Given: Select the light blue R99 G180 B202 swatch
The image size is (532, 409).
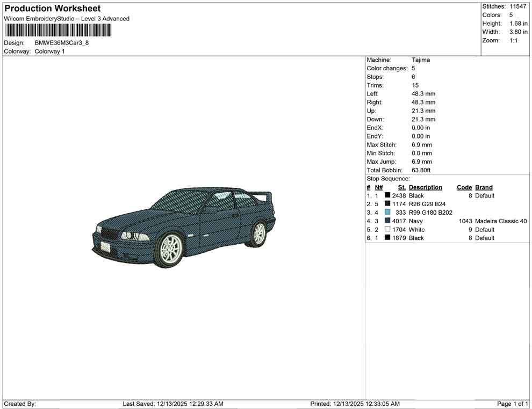Looking at the screenshot, I should 387,213.
